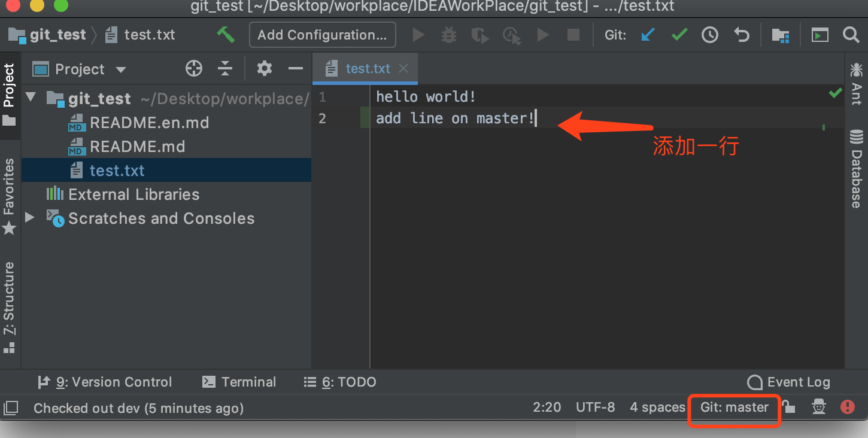868x438 pixels.
Task: Click the Stop square icon
Action: pos(573,35)
